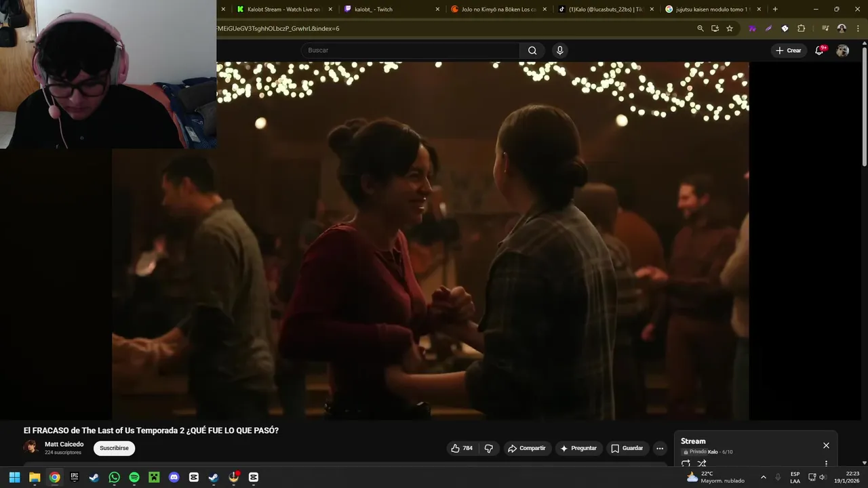
Task: Dislike the video with thumbs down
Action: coord(488,448)
